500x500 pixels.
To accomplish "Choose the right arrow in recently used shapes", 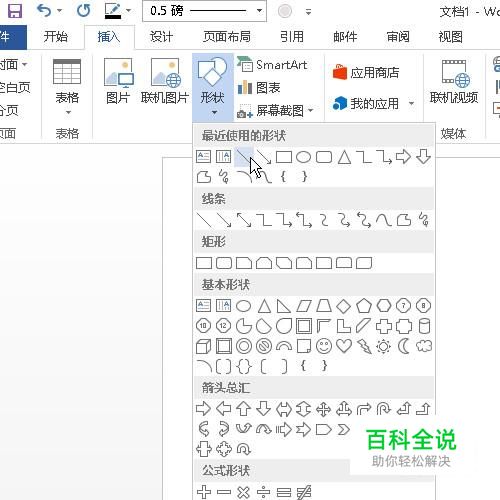I will [x=403, y=157].
